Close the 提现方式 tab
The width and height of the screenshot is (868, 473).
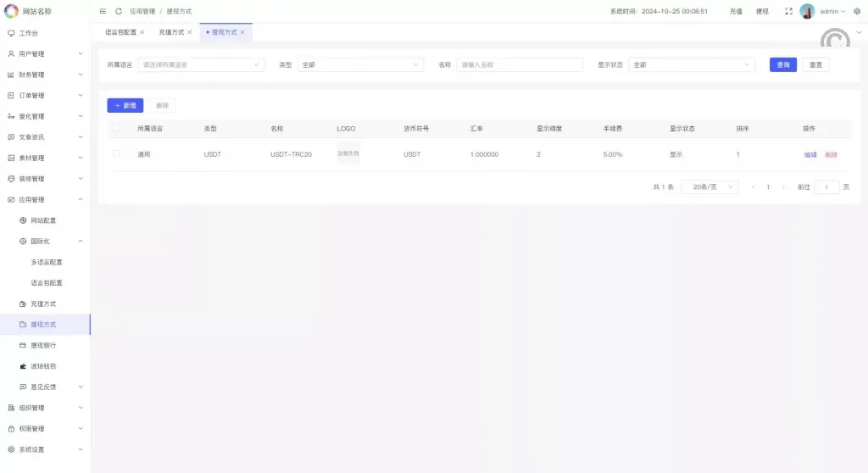click(x=242, y=32)
